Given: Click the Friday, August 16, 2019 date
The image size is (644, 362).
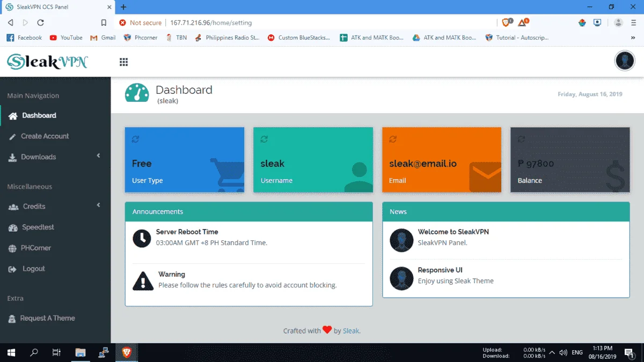Looking at the screenshot, I should click(x=590, y=94).
